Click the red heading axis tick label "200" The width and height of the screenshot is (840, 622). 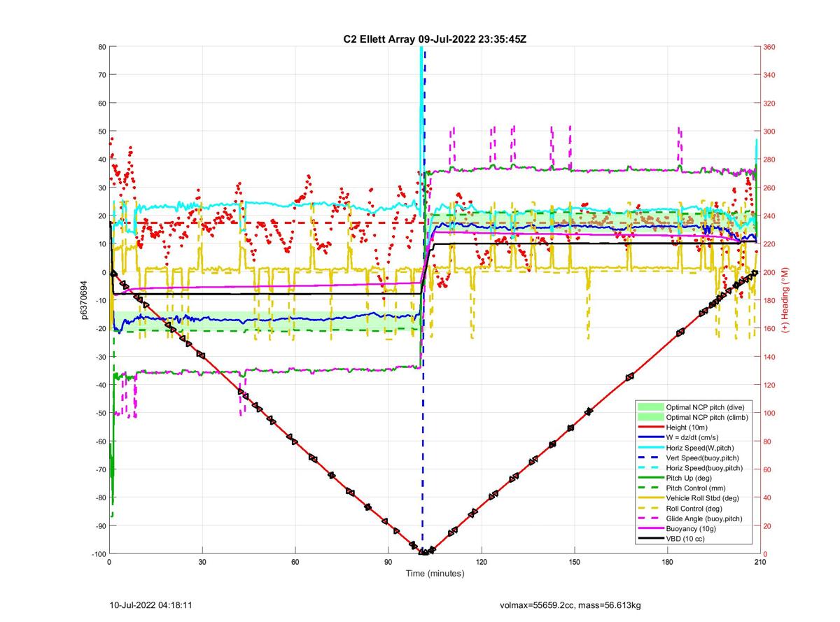tap(770, 272)
